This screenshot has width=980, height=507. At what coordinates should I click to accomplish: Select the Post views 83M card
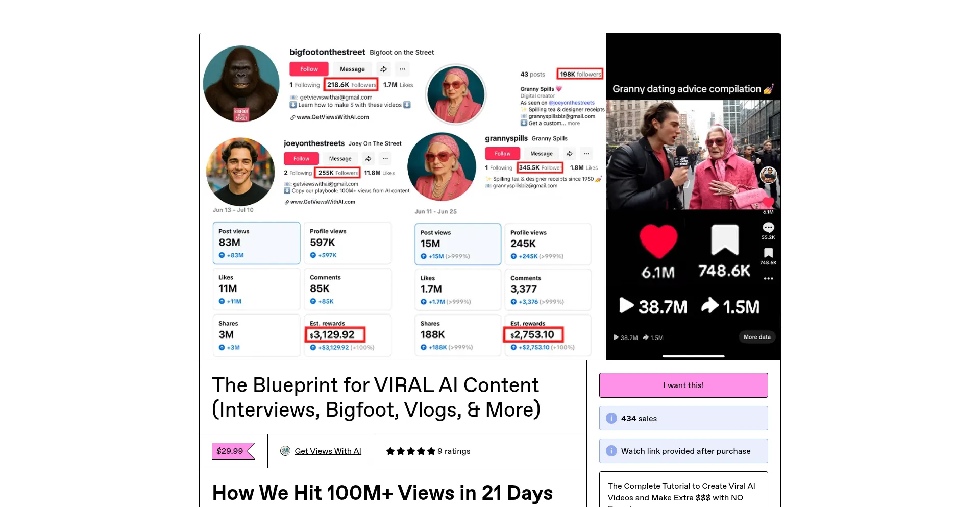[x=256, y=243]
